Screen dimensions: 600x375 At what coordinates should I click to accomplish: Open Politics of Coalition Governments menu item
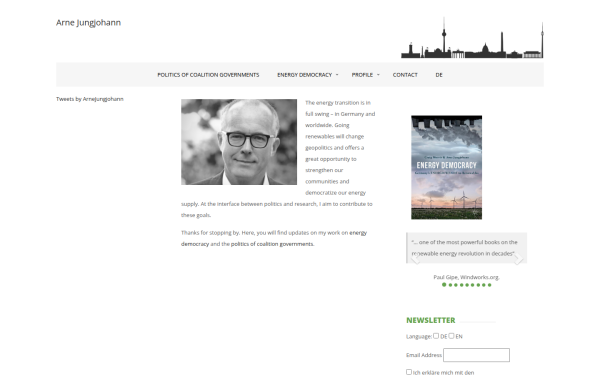coord(208,75)
